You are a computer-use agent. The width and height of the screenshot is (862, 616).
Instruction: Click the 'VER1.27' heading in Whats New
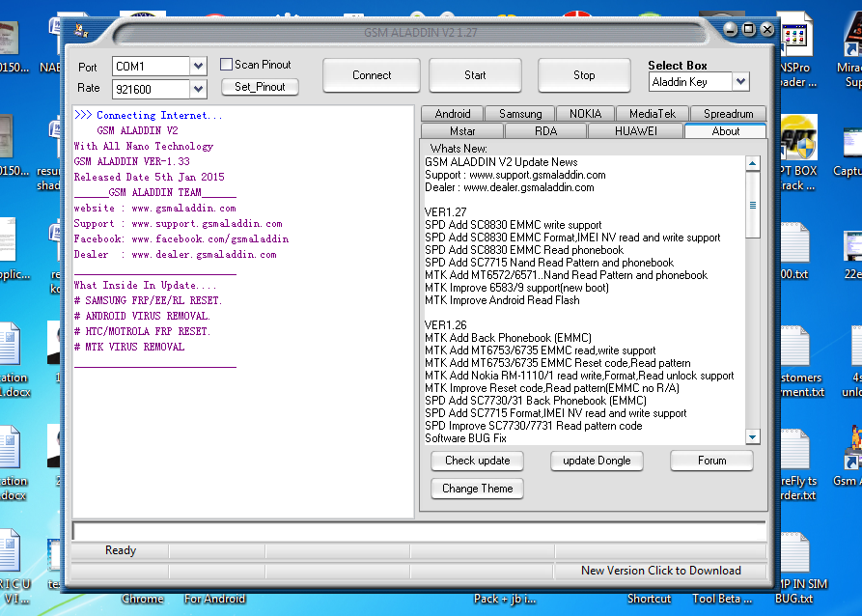(446, 212)
